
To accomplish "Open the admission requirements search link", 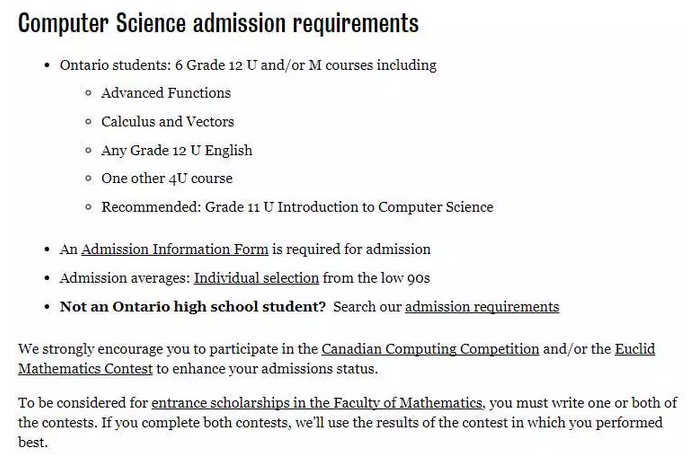I will tap(481, 307).
